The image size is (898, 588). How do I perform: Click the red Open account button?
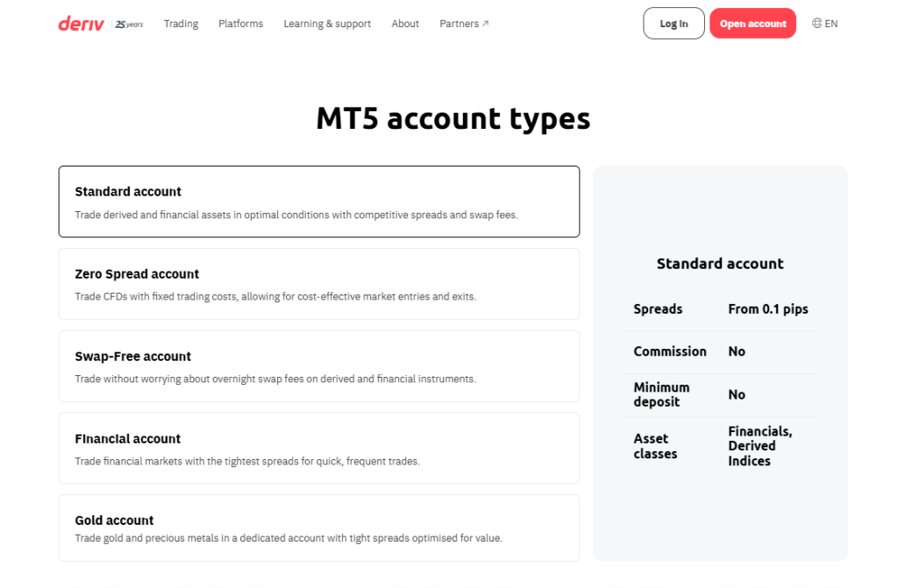(x=752, y=24)
